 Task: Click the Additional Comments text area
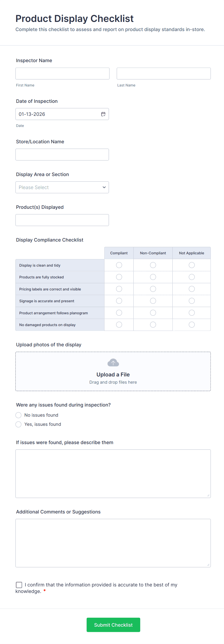(113, 543)
